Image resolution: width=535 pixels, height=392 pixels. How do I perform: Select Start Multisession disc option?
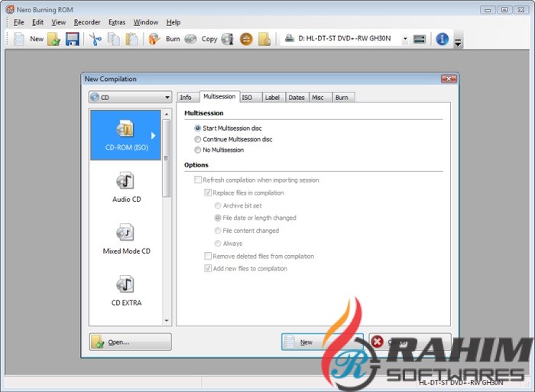228,128
